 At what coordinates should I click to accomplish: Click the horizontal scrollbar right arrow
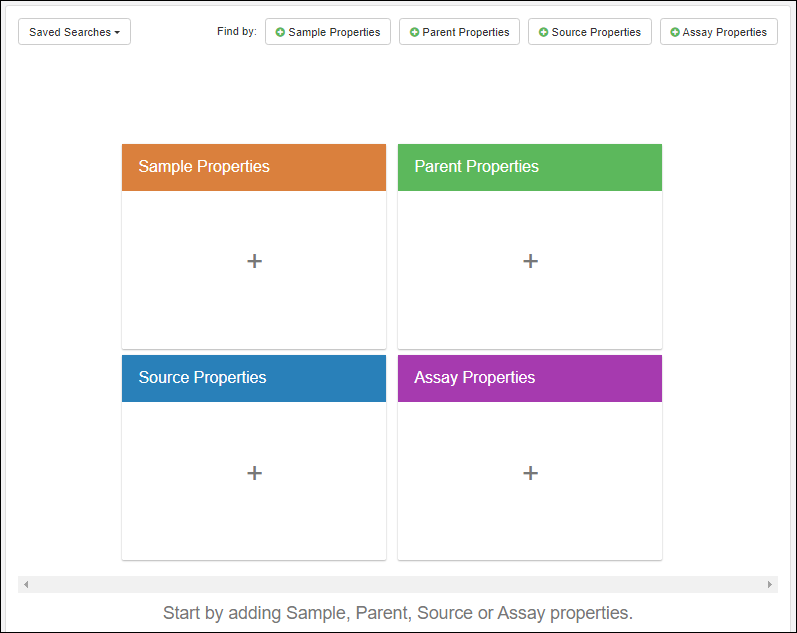770,584
